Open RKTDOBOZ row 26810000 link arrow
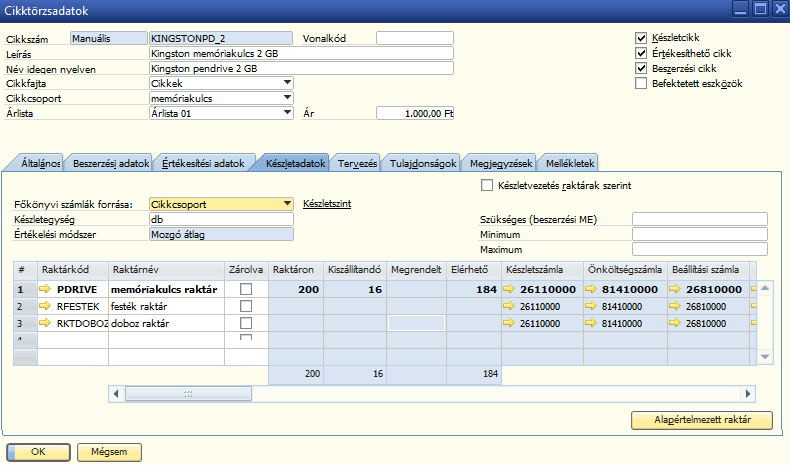This screenshot has height=465, width=790. coord(675,323)
